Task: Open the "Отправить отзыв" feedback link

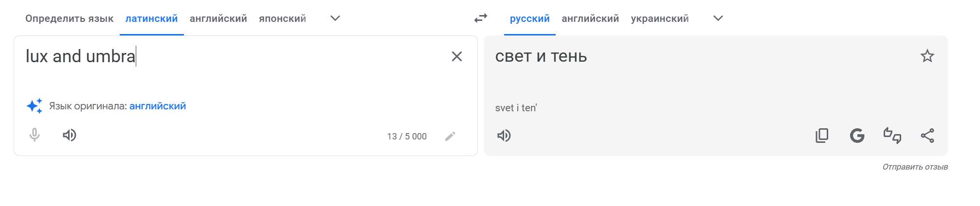Action: coord(915,167)
